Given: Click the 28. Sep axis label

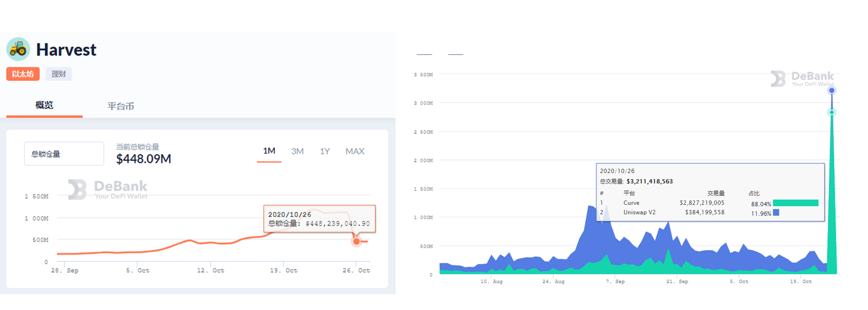Looking at the screenshot, I should pyautogui.click(x=65, y=270).
